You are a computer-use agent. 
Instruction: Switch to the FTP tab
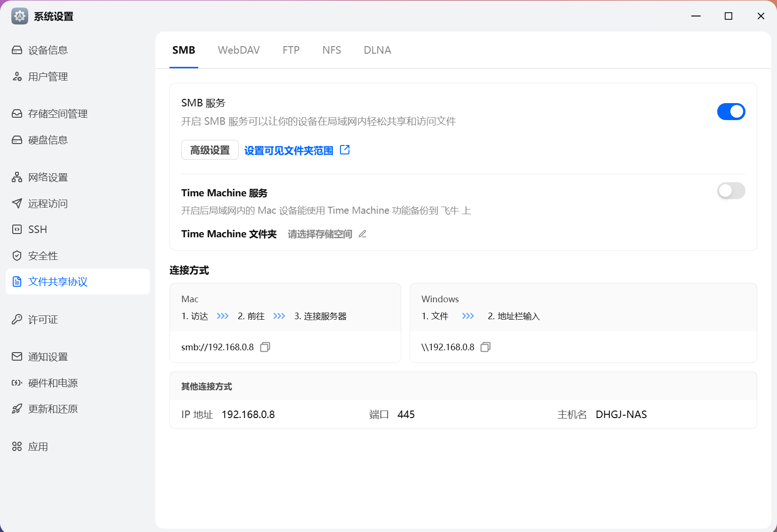[291, 50]
